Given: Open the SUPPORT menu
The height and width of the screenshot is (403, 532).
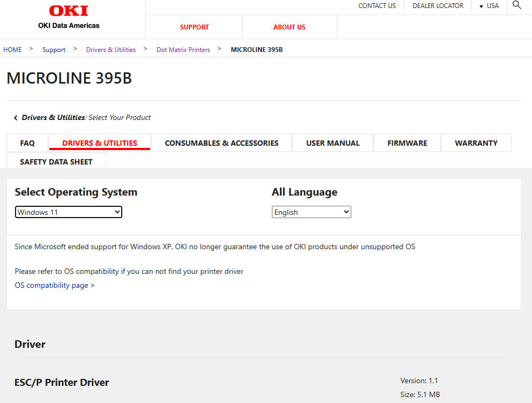Looking at the screenshot, I should 194,27.
